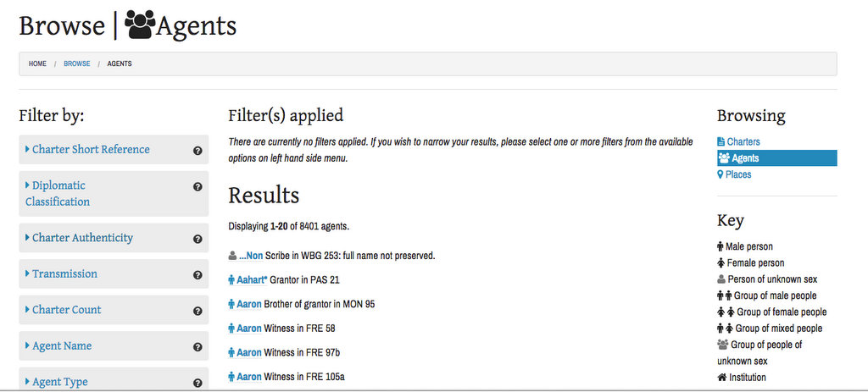Expand the Charter Authenticity filter

[x=79, y=238]
